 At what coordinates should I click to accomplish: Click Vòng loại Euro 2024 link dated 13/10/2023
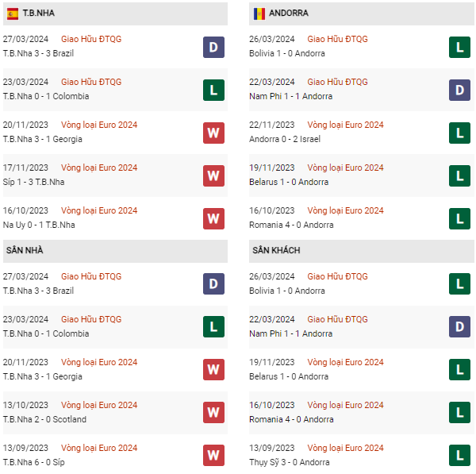(x=99, y=405)
